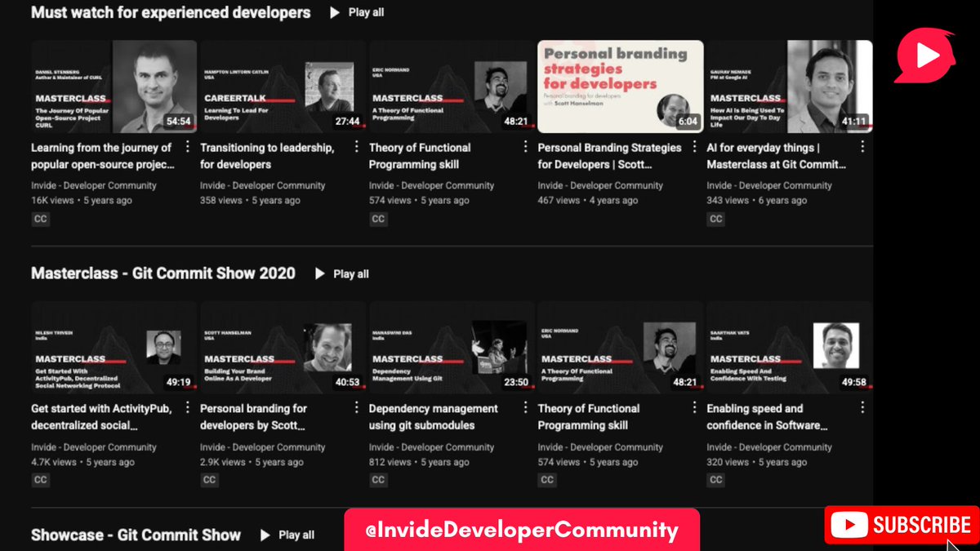
Task: Open Dependency Management Using Git masterclass thumbnail
Action: pos(452,348)
